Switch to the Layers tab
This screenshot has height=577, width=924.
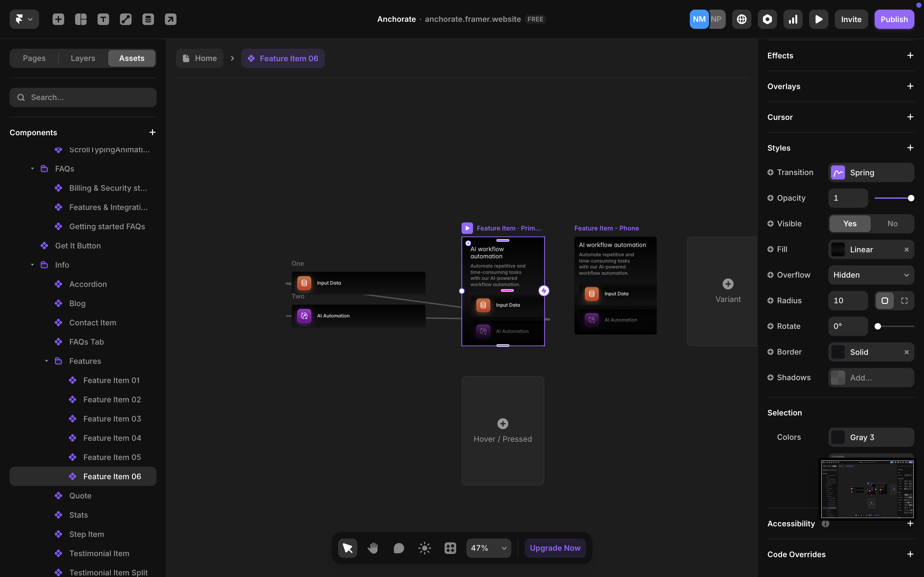(82, 58)
